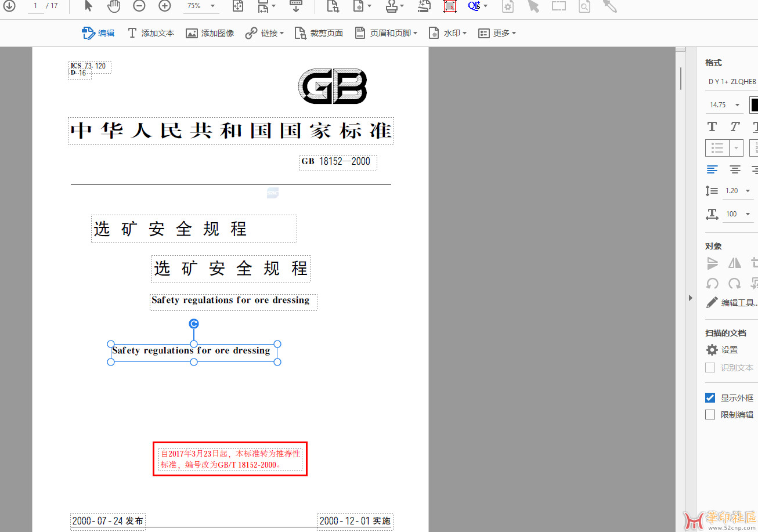The width and height of the screenshot is (758, 532).
Task: Select the arrow selection tool
Action: (x=88, y=6)
